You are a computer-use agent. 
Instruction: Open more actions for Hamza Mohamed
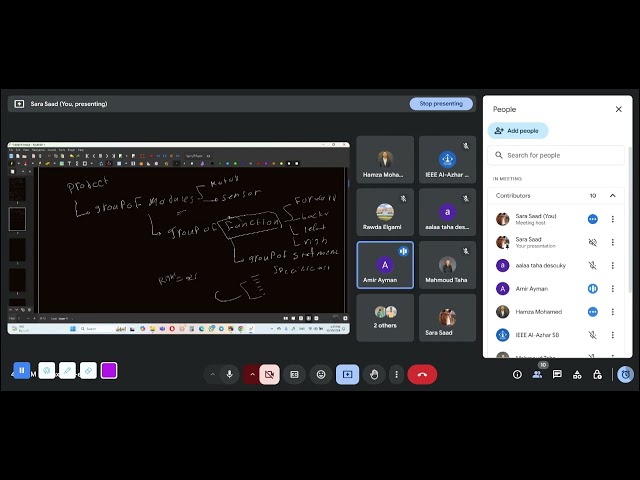613,312
